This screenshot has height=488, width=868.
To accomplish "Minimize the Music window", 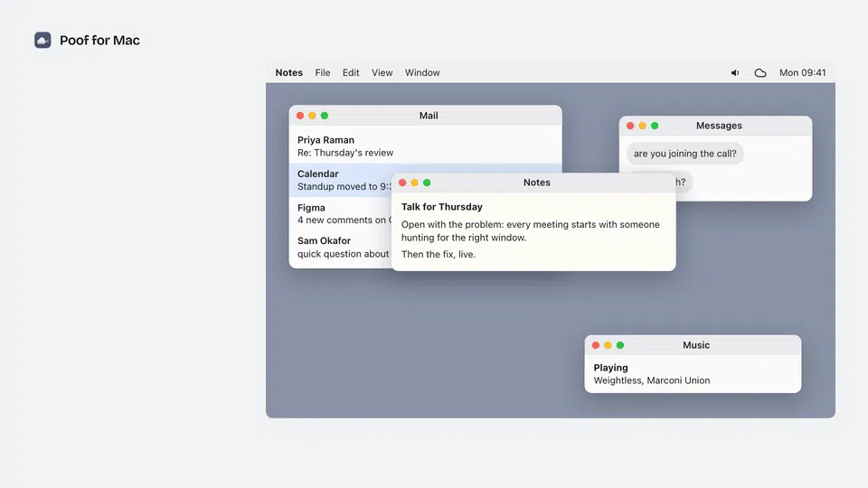I will tap(608, 345).
